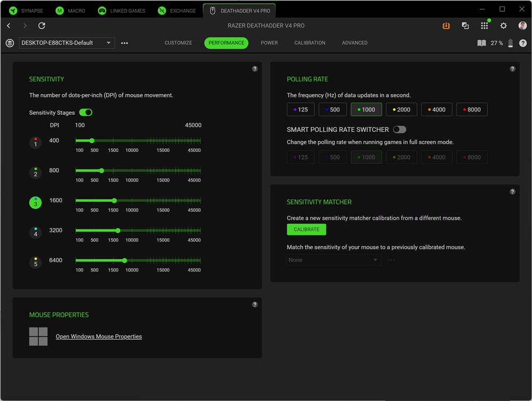
Task: Enable the Smart Polling Rate Switcher
Action: pyautogui.click(x=400, y=129)
